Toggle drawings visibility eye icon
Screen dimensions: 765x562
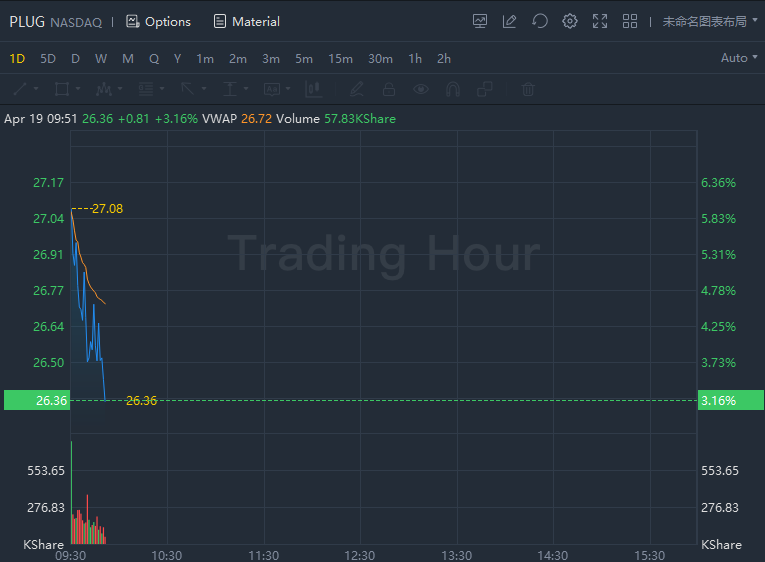tap(421, 89)
